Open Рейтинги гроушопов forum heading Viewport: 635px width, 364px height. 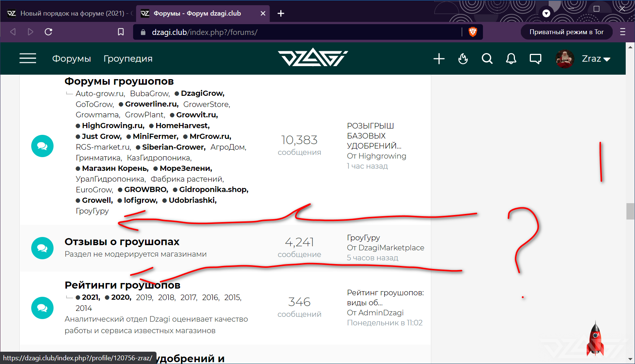pos(122,285)
